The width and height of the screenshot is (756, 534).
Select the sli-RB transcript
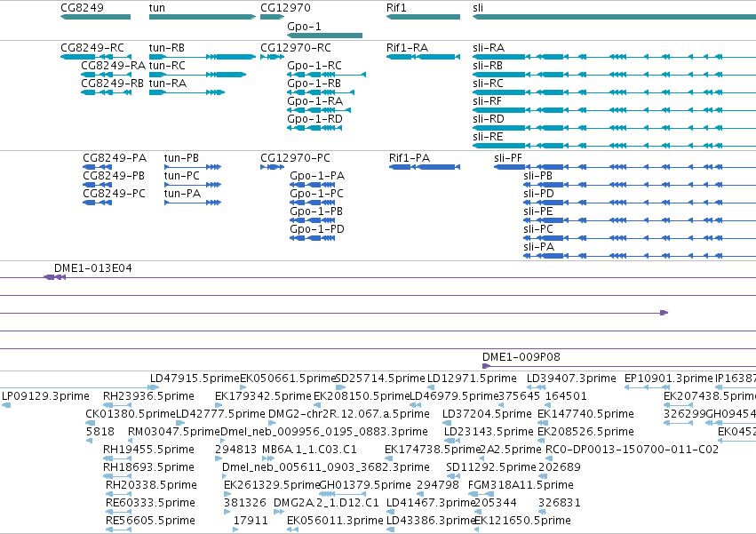614,75
